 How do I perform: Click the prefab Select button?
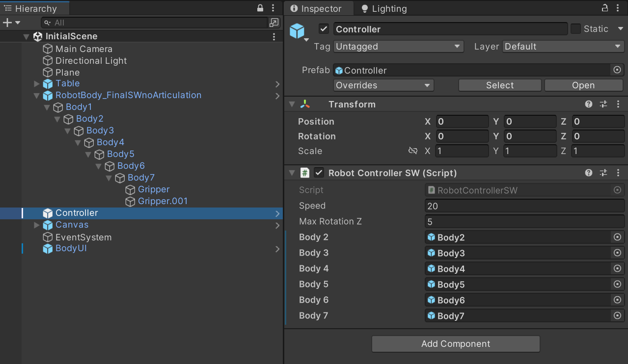click(500, 85)
